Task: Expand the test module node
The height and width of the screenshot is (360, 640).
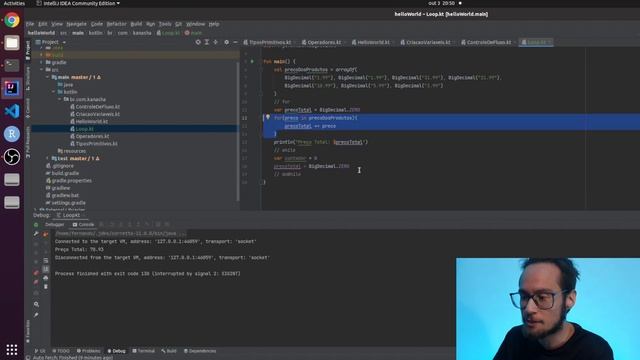Action: click(x=47, y=158)
